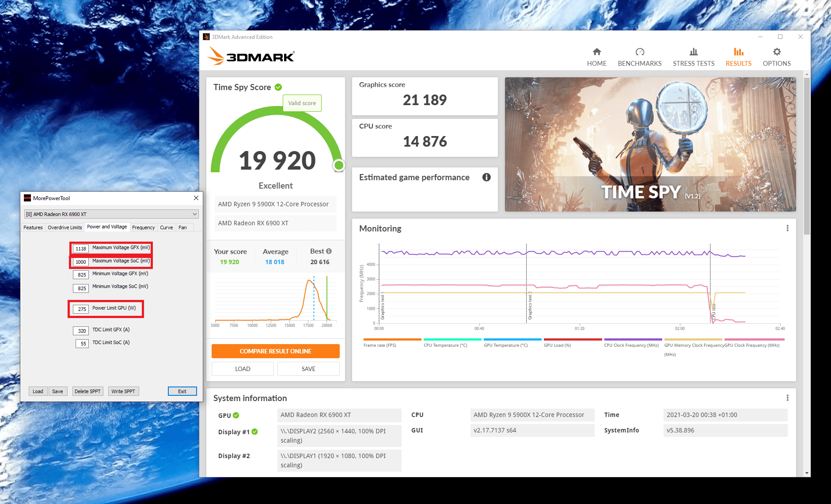The height and width of the screenshot is (504, 831).
Task: Open the Results bar-chart icon
Action: (x=738, y=52)
